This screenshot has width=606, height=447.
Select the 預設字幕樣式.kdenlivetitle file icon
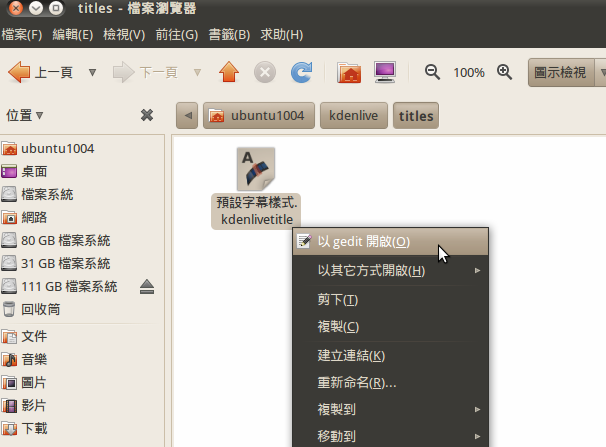[x=256, y=169]
